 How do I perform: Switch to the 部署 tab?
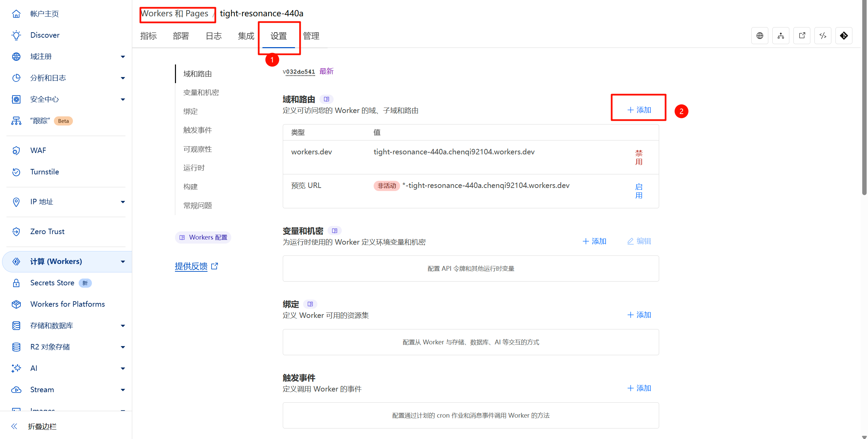point(181,36)
